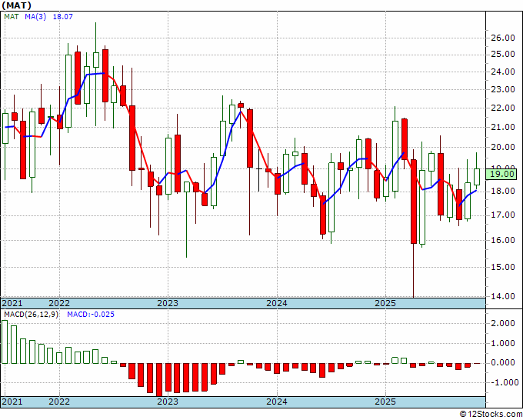Click the 26.00 price axis label
The image size is (523, 420).
click(x=503, y=38)
